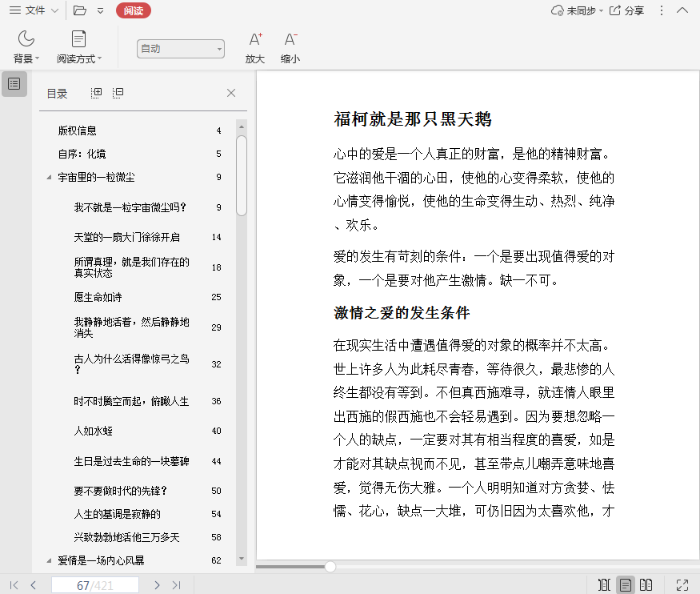Click the page progress slider handle
Viewport: 700px width, 594px height.
tap(330, 567)
